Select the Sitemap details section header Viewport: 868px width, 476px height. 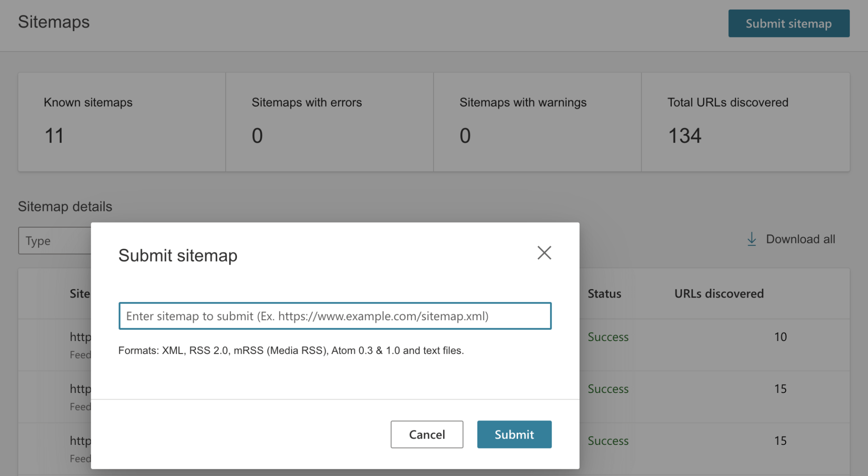[x=65, y=206]
